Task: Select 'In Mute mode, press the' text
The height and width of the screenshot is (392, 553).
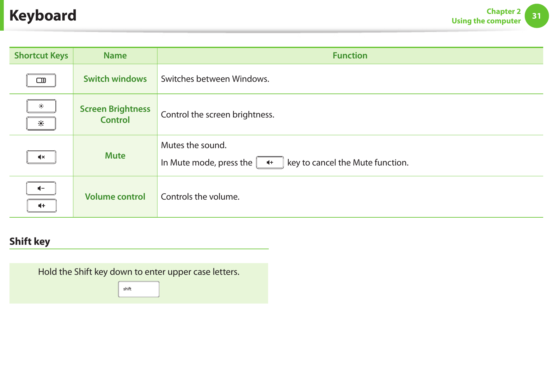Action: [x=206, y=163]
